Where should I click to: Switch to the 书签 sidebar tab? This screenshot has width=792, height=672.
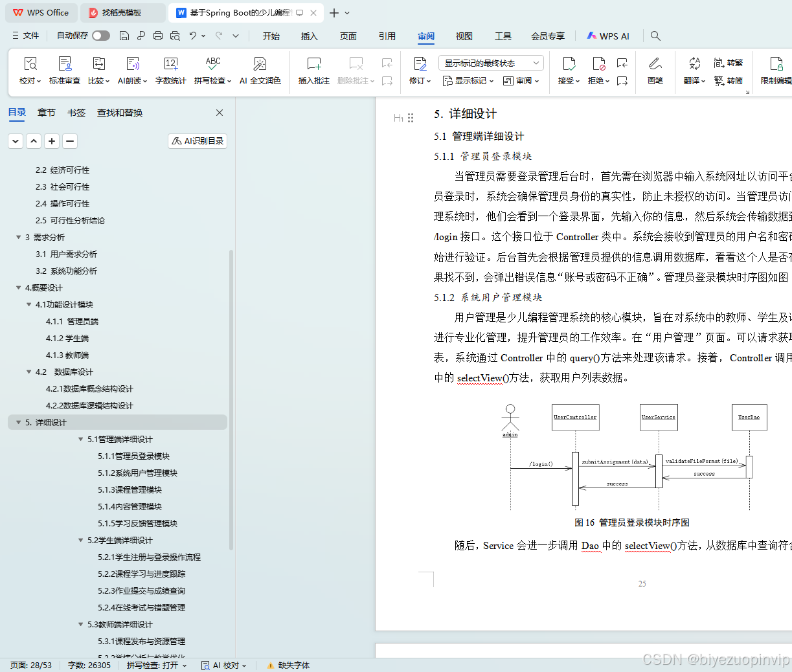(x=76, y=112)
